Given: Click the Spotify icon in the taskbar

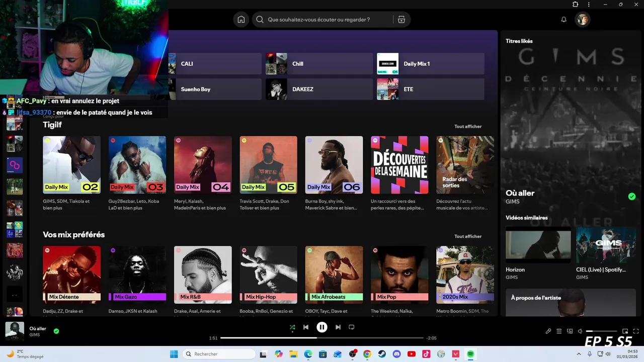Looking at the screenshot, I should point(470,354).
